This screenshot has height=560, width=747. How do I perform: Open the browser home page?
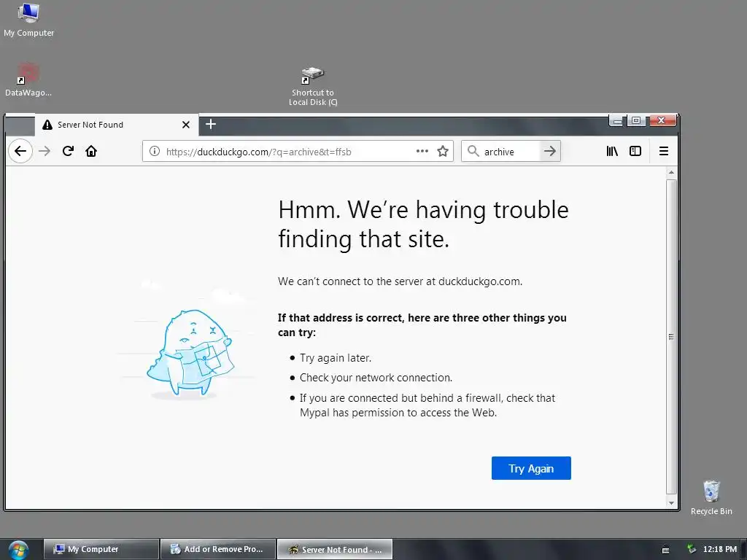click(91, 152)
